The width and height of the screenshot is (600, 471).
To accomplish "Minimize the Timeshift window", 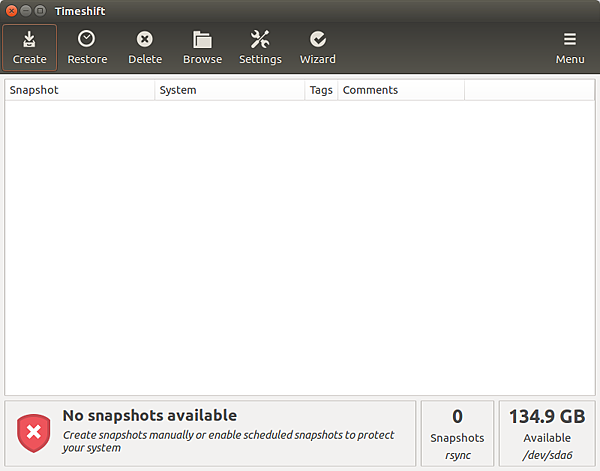I will [x=26, y=11].
